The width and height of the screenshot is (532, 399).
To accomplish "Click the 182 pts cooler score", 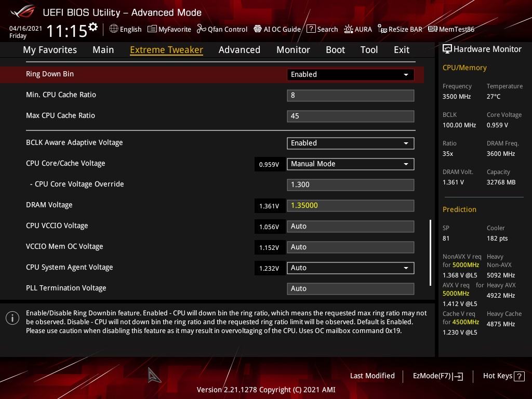I will pos(497,238).
